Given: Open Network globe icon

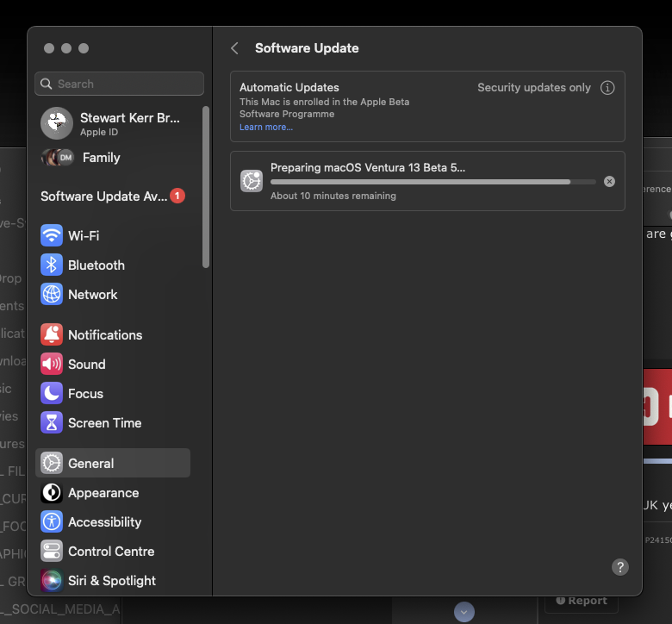Looking at the screenshot, I should pos(52,294).
